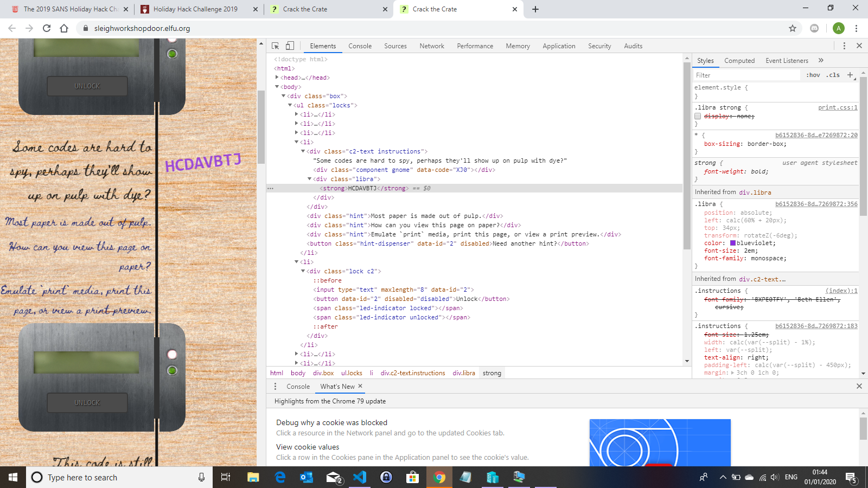Screen dimensions: 868x488
Task: Open Windows Start menu
Action: [13, 477]
